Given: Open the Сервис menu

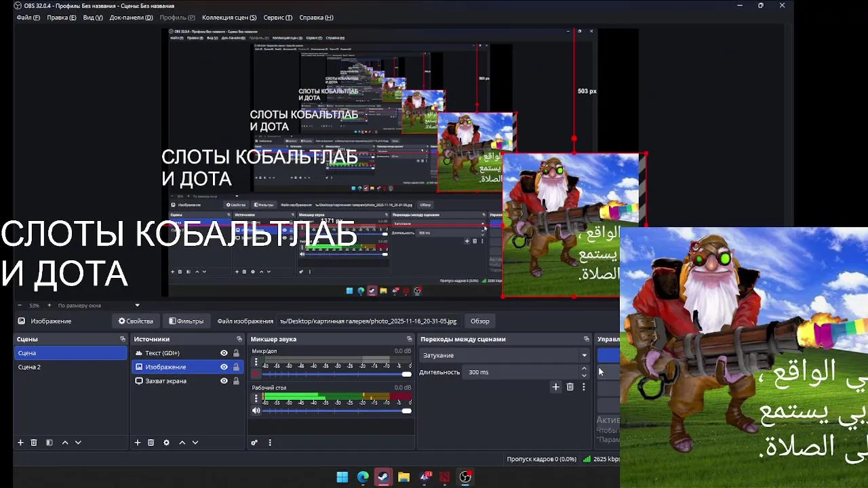Looking at the screenshot, I should pyautogui.click(x=278, y=18).
